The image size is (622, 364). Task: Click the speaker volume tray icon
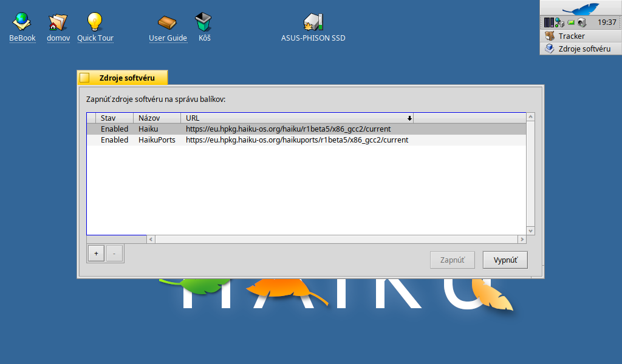[582, 22]
